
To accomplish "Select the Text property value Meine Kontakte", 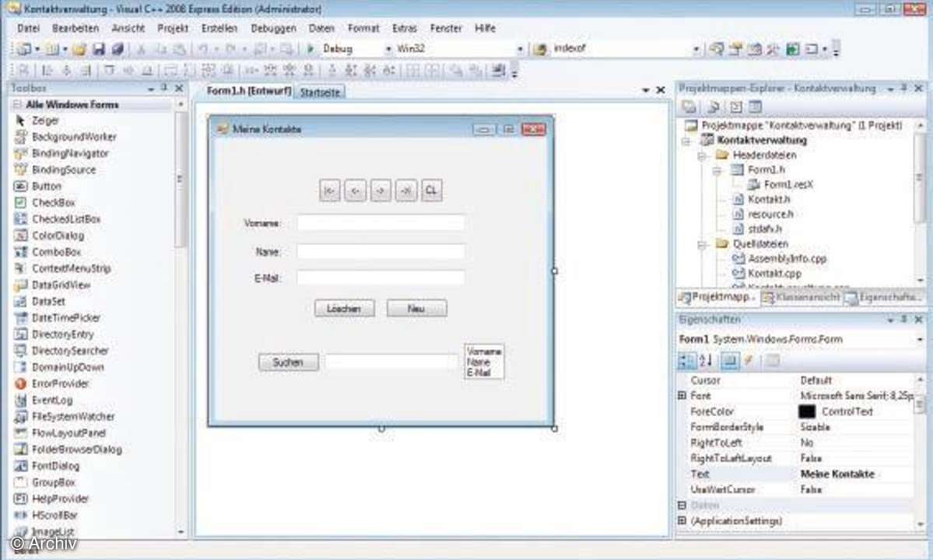I will [x=837, y=474].
